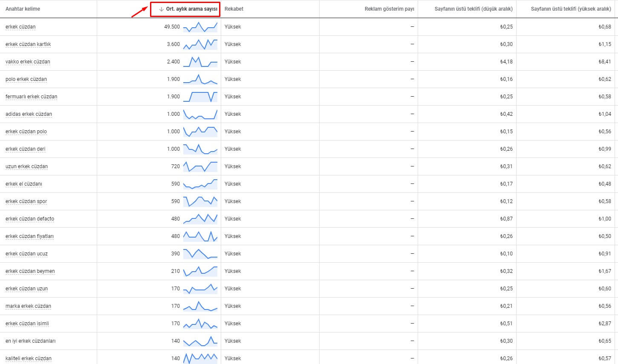Open the trend chart for 'uzun erkek cüzdan'
This screenshot has height=364, width=618.
[200, 166]
